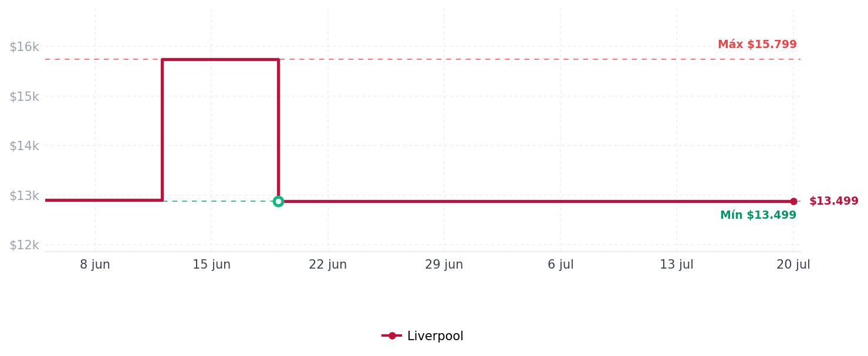868x356 pixels.
Task: Click the $16k axis label
Action: click(24, 47)
